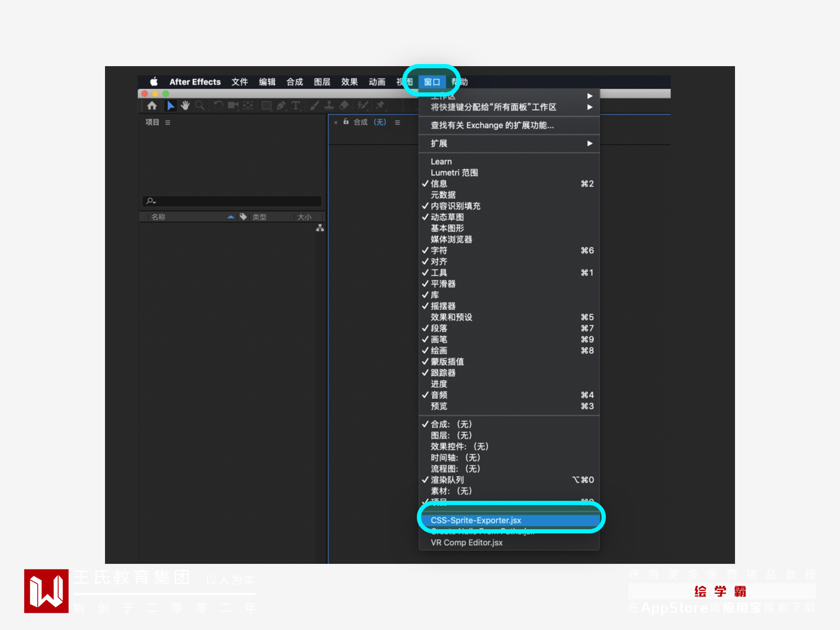Open the After Effects application menu
840x630 pixels.
point(195,82)
